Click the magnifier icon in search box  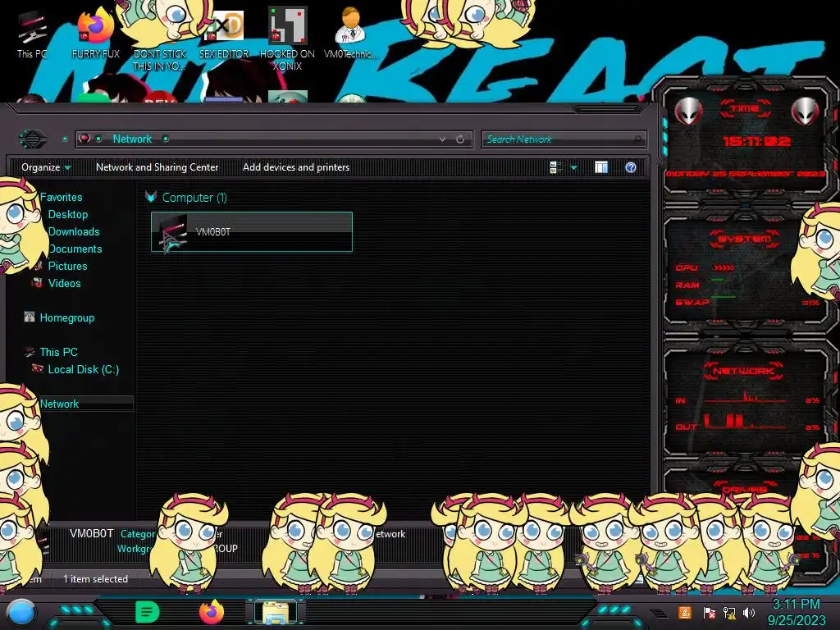tap(637, 139)
